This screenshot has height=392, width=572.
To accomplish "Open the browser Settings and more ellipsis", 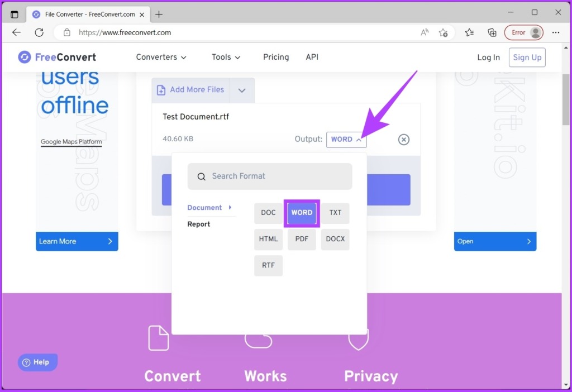I will tap(556, 32).
